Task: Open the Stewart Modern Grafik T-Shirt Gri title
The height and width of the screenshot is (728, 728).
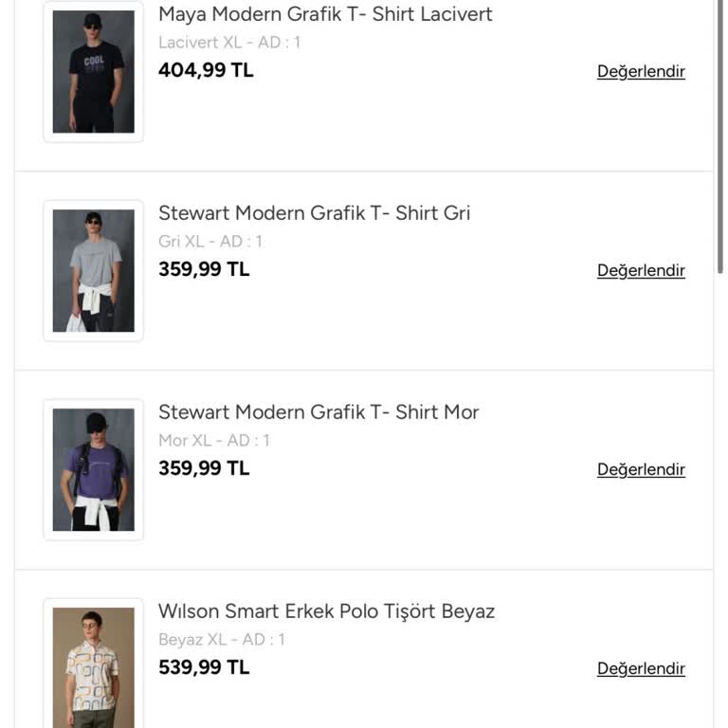Action: tap(314, 213)
